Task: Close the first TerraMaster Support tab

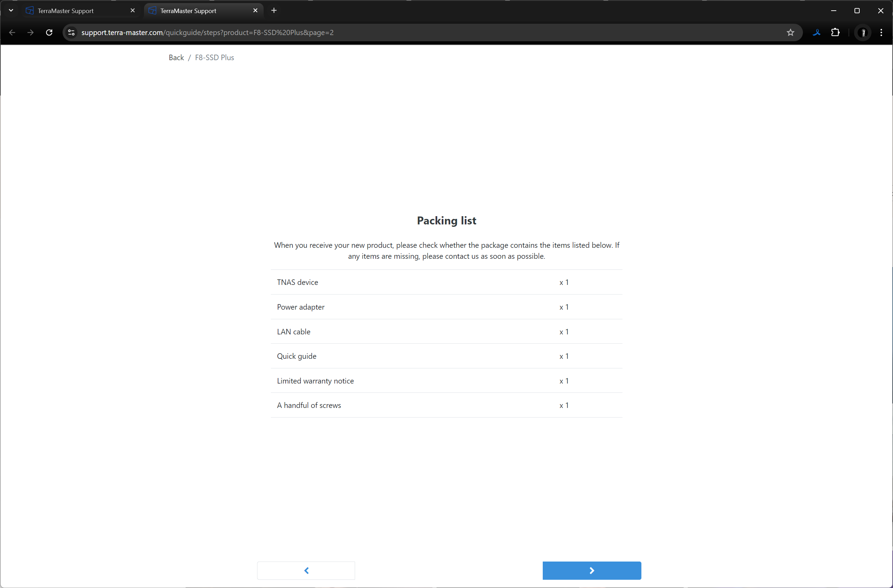Action: tap(132, 11)
